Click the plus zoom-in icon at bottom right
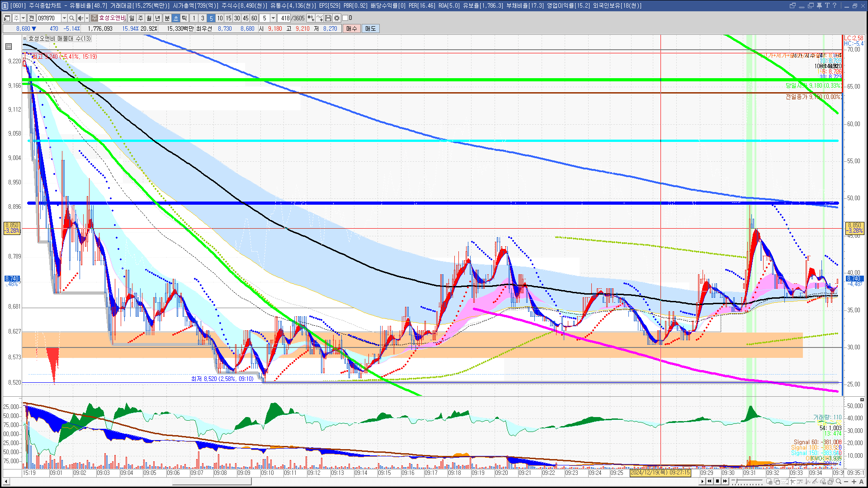 [x=854, y=482]
